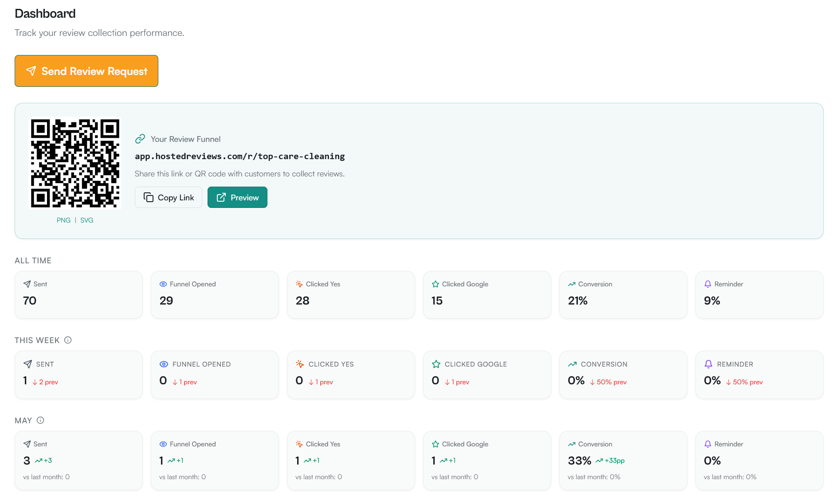Click the bell icon on All Time Reminder
The width and height of the screenshot is (832, 504).
(x=708, y=284)
